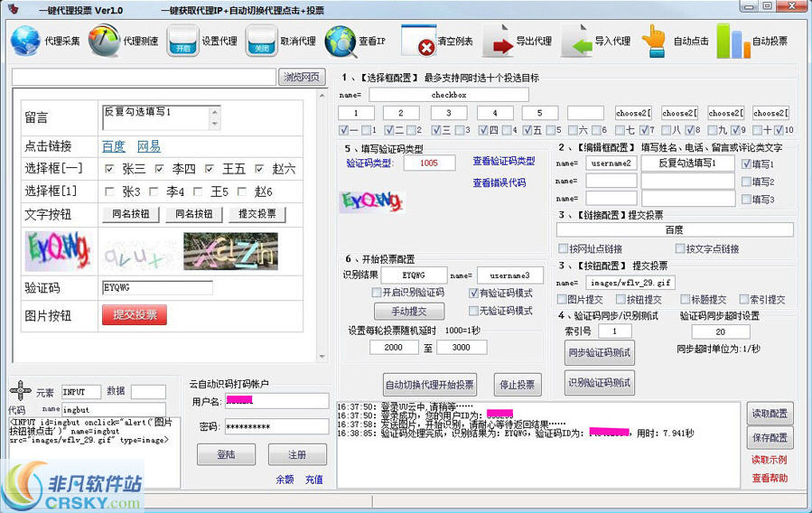Click the URL address input field
The width and height of the screenshot is (812, 513).
pyautogui.click(x=144, y=77)
